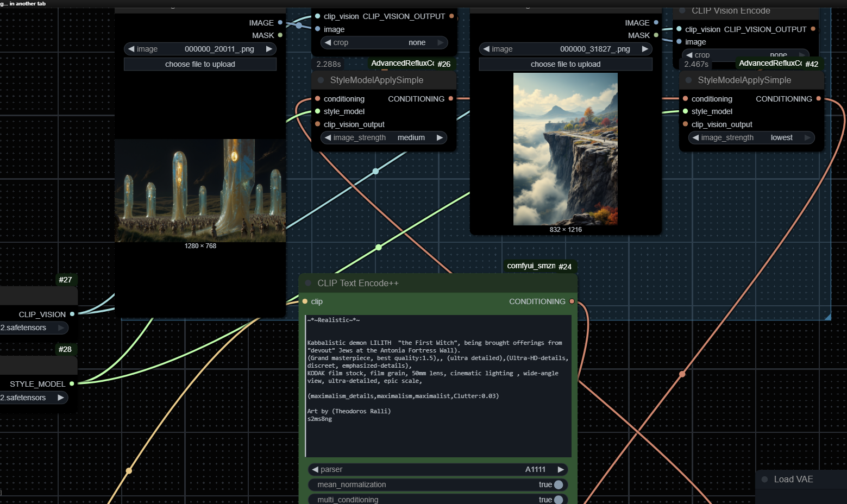Click the cliff and clouds image preview
Viewport: 847px width, 504px height.
tap(566, 149)
